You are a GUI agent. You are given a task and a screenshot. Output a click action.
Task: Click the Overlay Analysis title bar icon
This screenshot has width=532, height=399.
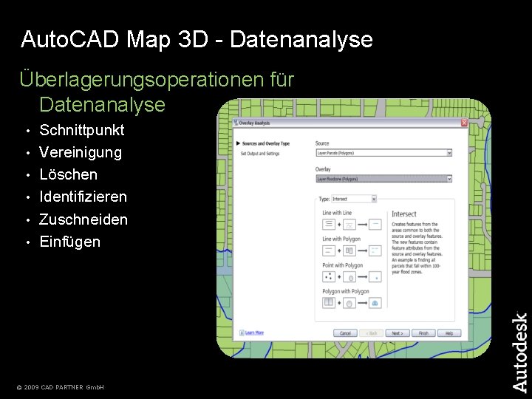tap(236, 123)
